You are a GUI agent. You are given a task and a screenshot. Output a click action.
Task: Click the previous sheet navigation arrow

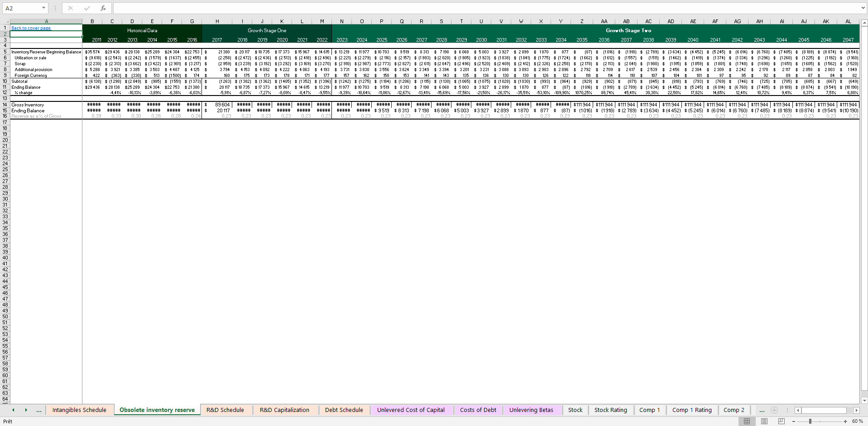13,410
